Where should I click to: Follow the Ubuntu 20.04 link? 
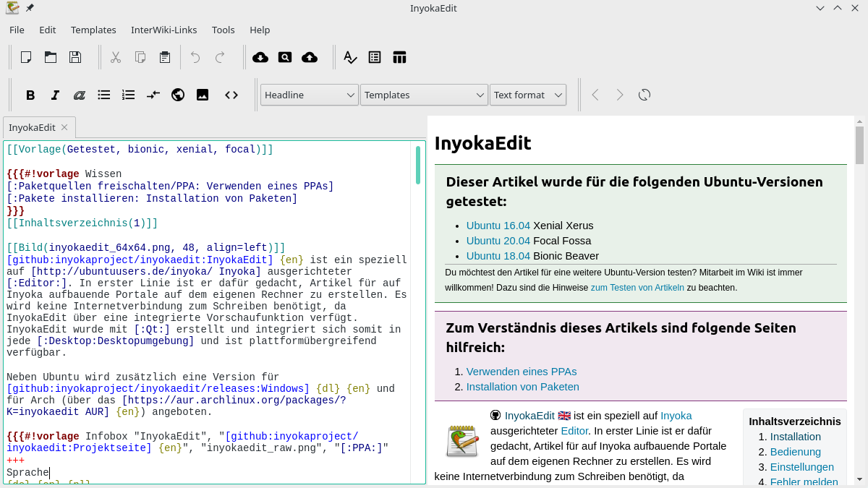coord(498,241)
